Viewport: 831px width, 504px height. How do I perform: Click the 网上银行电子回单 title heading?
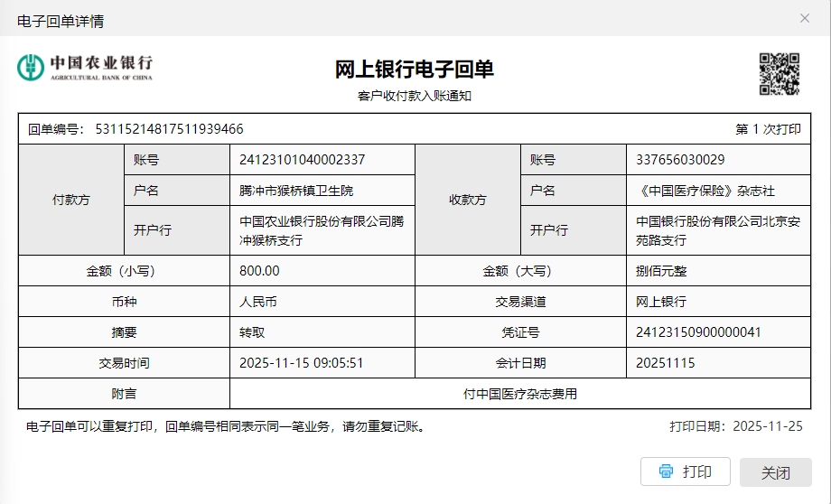[x=415, y=70]
